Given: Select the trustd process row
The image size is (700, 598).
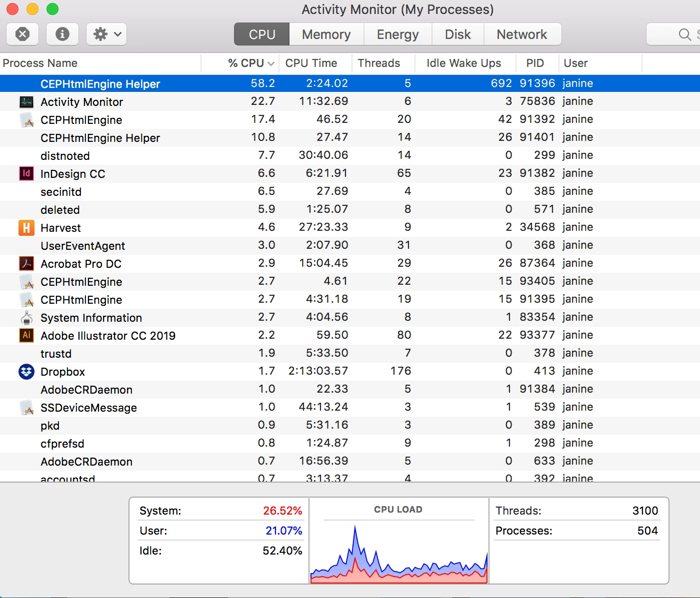Looking at the screenshot, I should tap(350, 354).
